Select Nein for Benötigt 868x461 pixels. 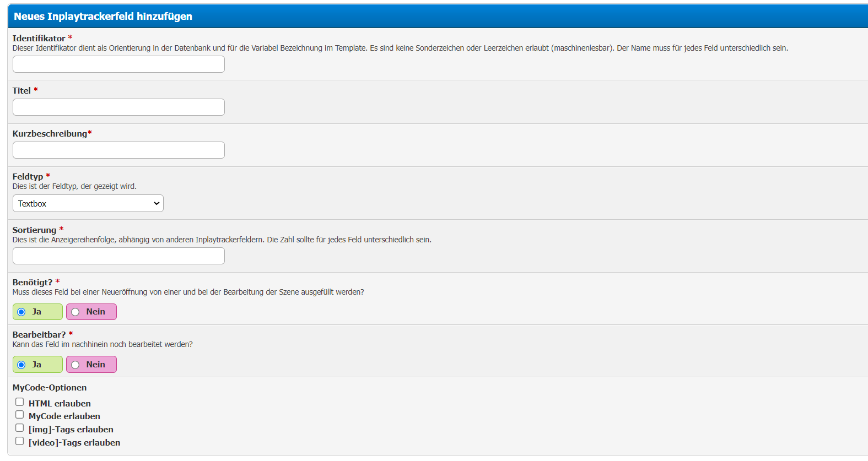point(76,312)
